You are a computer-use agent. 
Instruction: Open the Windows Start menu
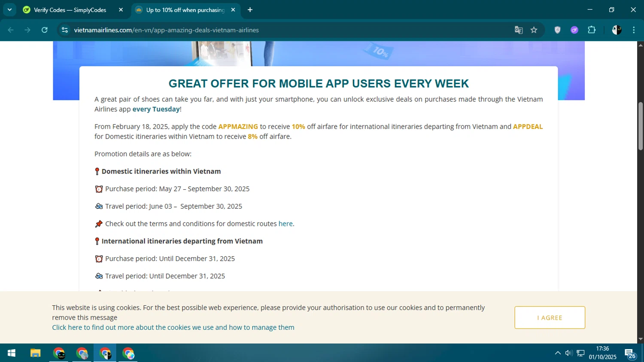coord(12,353)
